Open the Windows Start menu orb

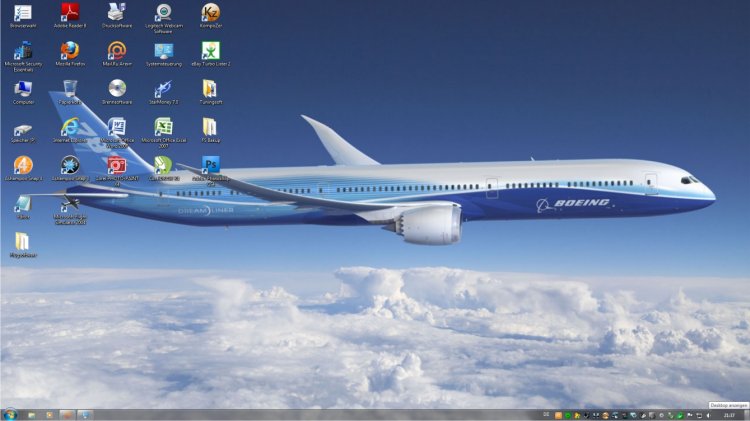click(9, 414)
